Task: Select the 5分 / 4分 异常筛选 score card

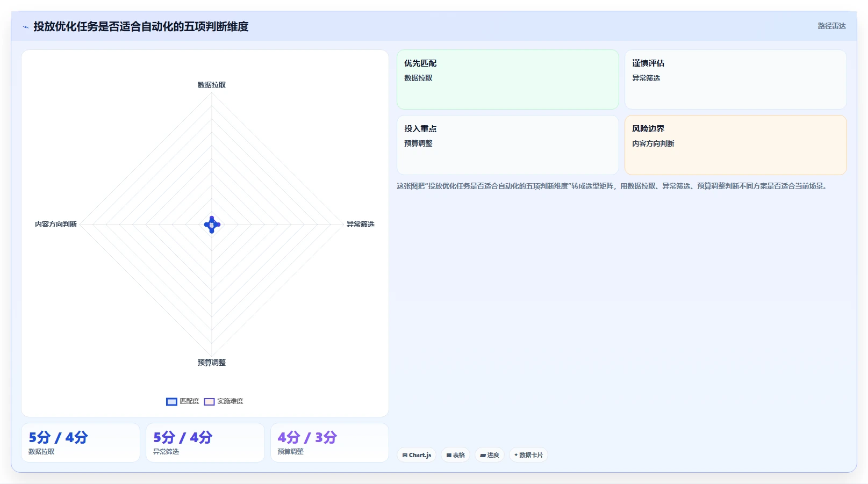Action: click(x=205, y=443)
